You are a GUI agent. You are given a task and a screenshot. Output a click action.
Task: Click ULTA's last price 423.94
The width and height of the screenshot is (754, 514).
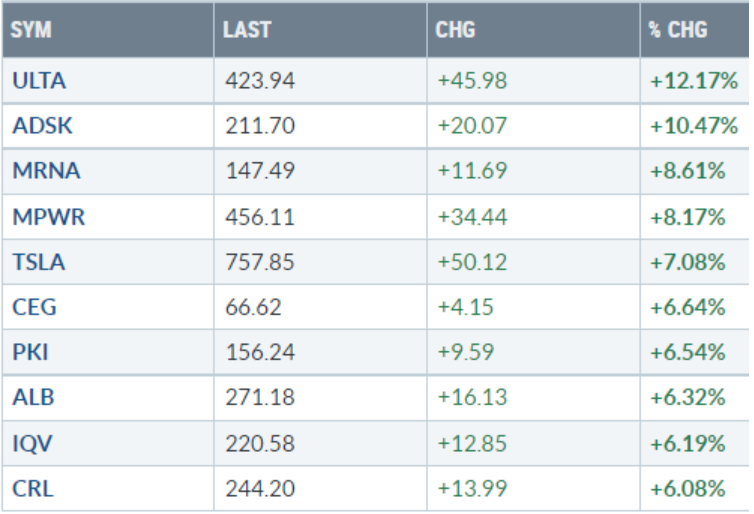click(260, 81)
